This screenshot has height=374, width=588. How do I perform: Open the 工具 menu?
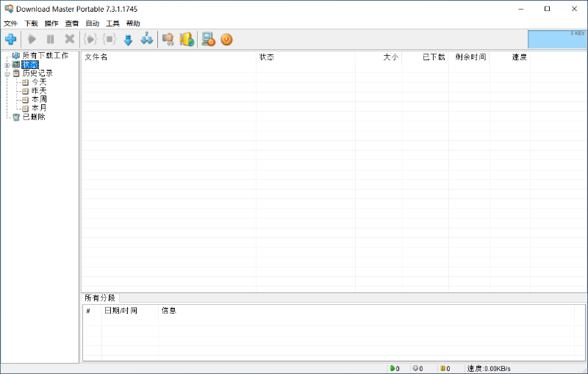pyautogui.click(x=112, y=24)
